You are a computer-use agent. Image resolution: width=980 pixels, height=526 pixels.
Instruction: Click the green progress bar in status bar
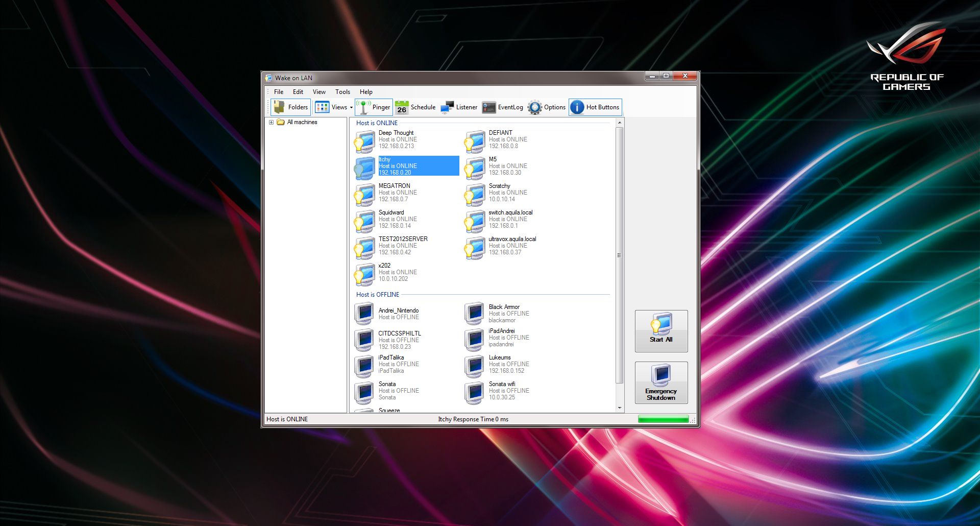[x=663, y=419]
